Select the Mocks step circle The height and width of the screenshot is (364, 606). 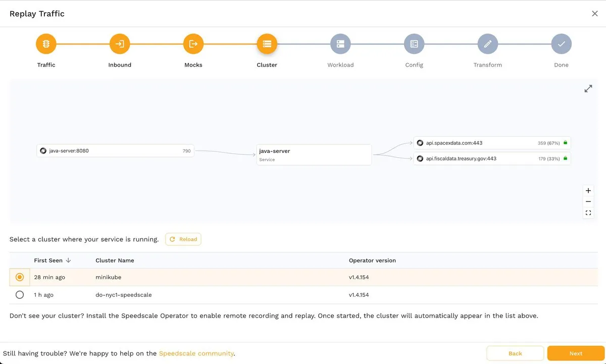193,44
